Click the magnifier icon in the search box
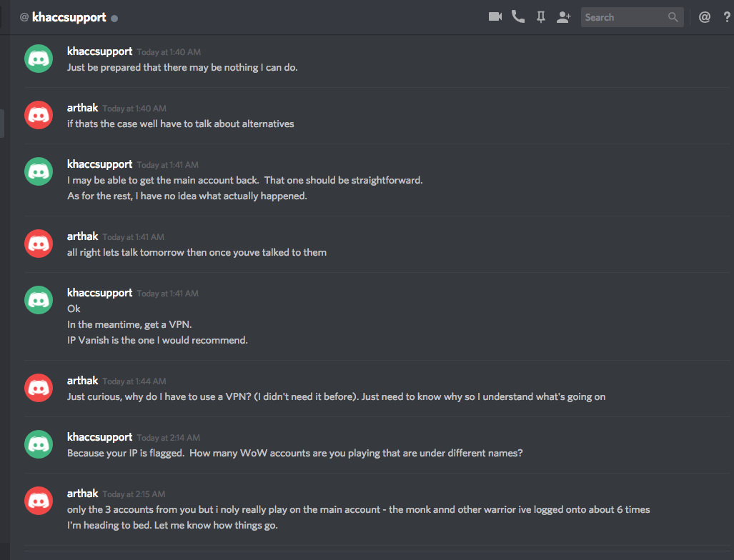This screenshot has height=560, width=734. [x=673, y=17]
